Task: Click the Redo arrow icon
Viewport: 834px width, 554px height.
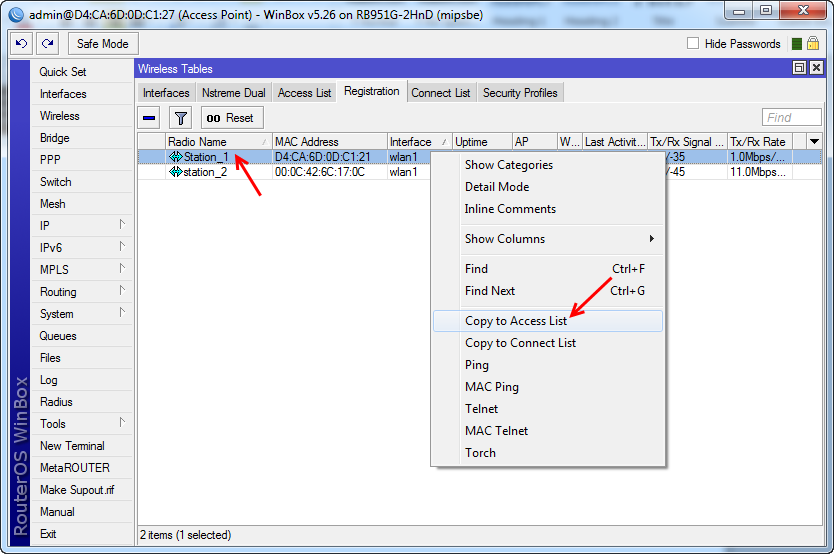Action: click(47, 44)
